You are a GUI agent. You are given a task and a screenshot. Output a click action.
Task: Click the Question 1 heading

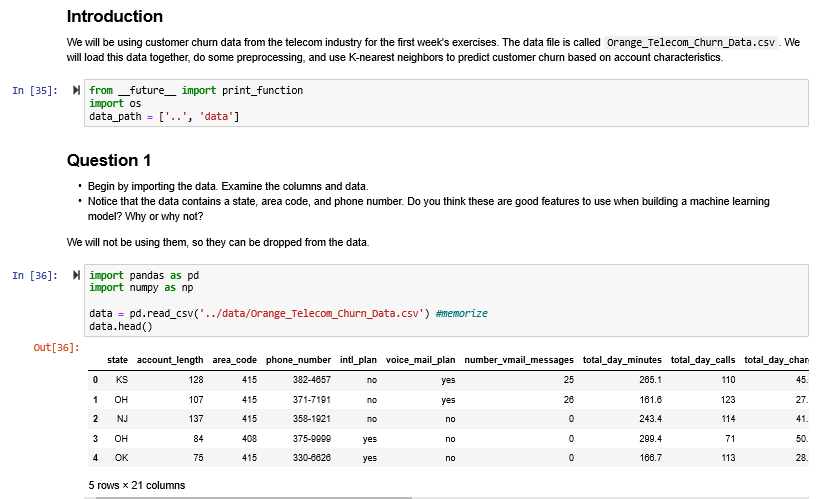(x=109, y=160)
